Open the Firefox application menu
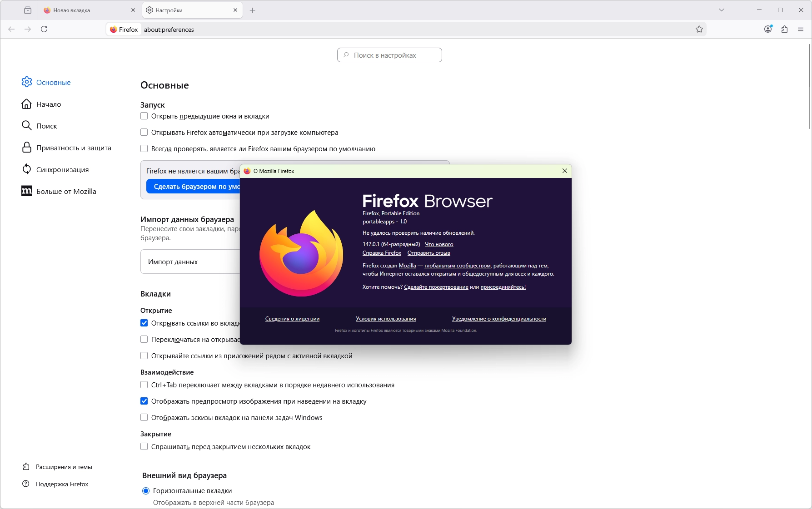Image resolution: width=812 pixels, height=509 pixels. [801, 29]
